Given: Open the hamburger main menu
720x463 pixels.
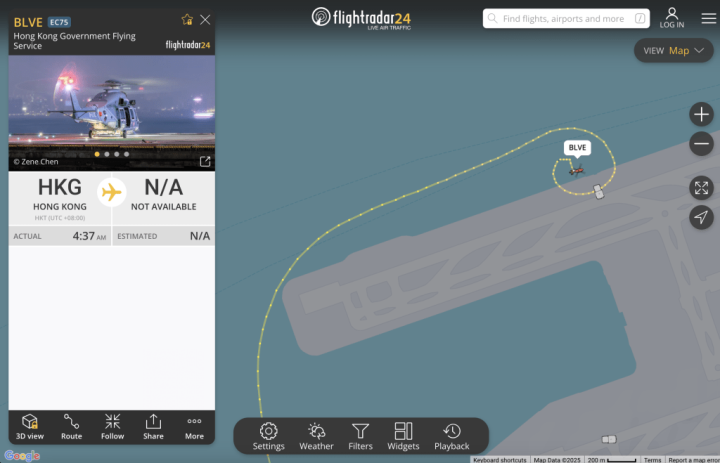Looking at the screenshot, I should click(709, 18).
